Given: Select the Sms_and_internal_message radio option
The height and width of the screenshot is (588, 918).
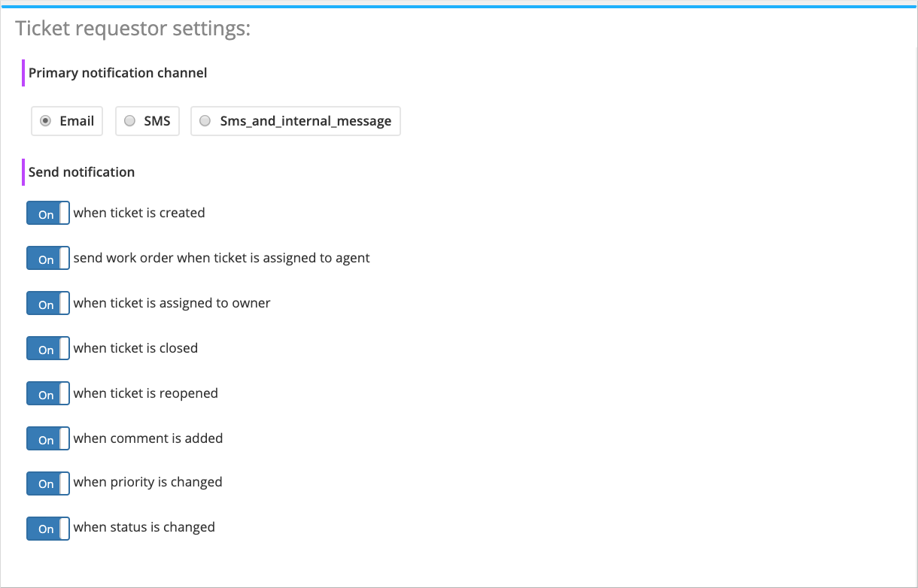Looking at the screenshot, I should (205, 121).
